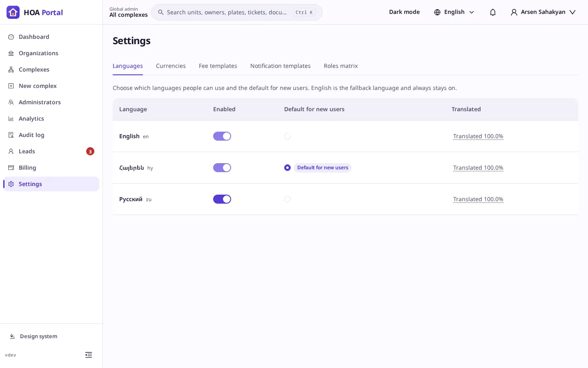Screen dimensions: 588x368
Task: Open the Roles matrix tab
Action: [x=341, y=66]
